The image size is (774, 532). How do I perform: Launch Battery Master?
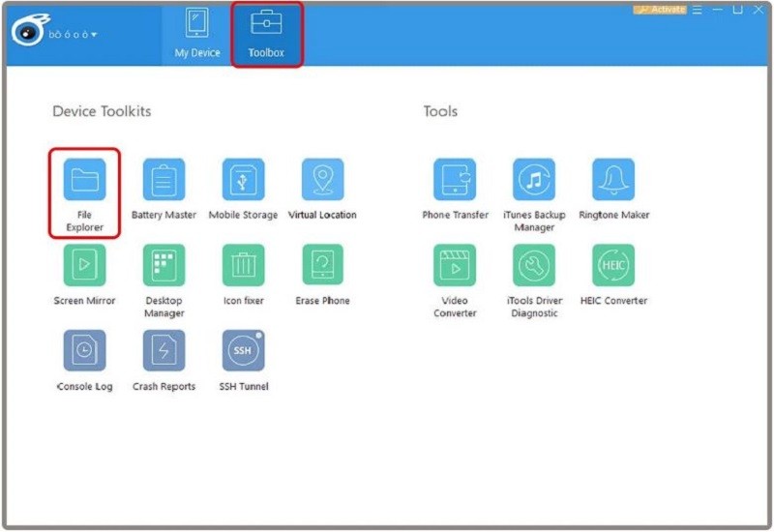pyautogui.click(x=164, y=180)
